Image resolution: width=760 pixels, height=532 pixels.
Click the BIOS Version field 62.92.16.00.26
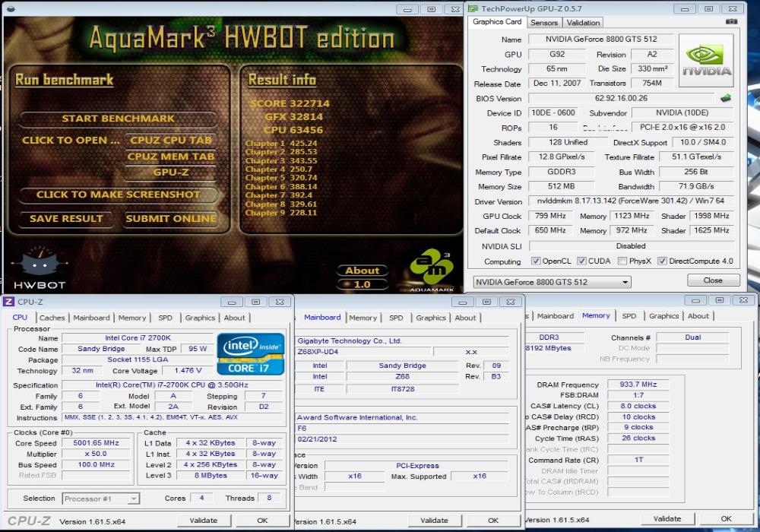click(621, 98)
